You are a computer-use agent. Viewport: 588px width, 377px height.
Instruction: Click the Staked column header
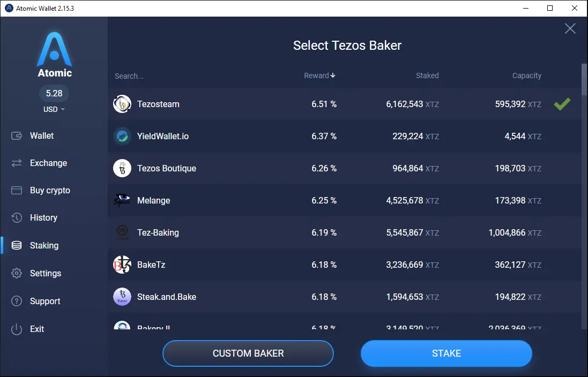(427, 76)
